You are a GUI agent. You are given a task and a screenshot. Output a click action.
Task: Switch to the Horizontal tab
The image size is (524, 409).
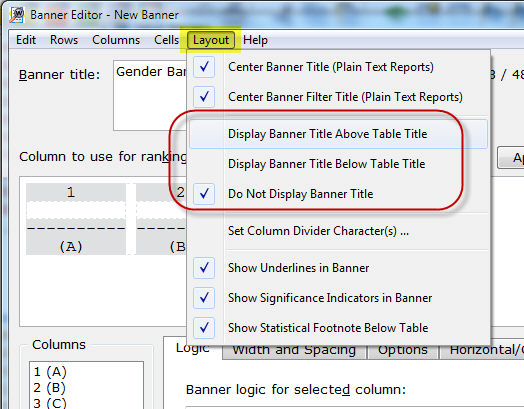point(482,351)
